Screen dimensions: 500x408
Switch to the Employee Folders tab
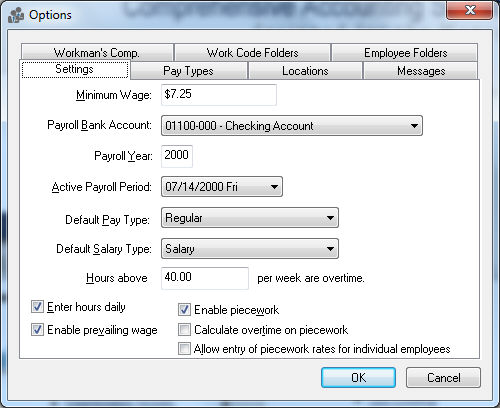405,53
